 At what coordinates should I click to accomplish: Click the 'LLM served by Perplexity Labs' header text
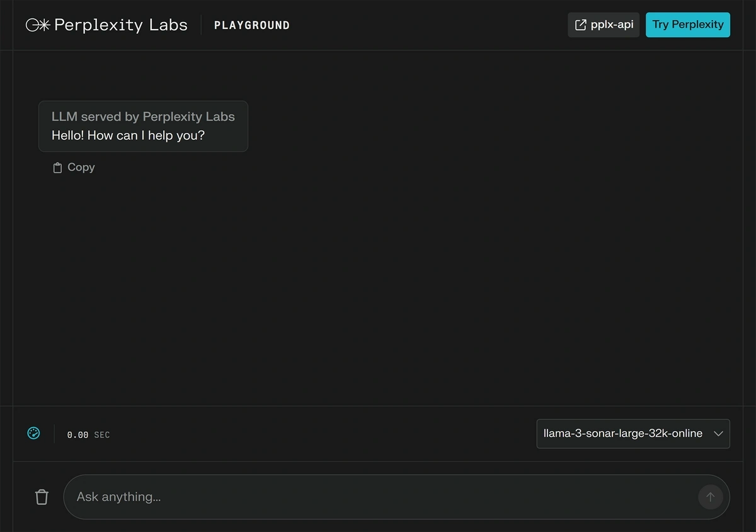pyautogui.click(x=143, y=116)
